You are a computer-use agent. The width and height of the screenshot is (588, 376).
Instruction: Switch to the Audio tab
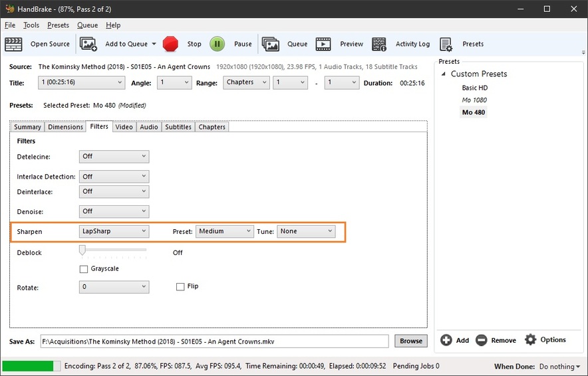149,127
